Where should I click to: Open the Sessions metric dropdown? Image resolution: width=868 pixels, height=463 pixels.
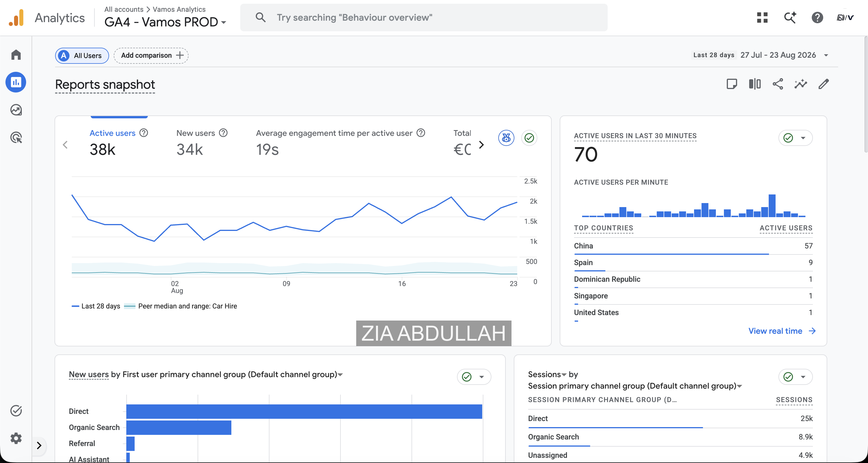tap(547, 374)
